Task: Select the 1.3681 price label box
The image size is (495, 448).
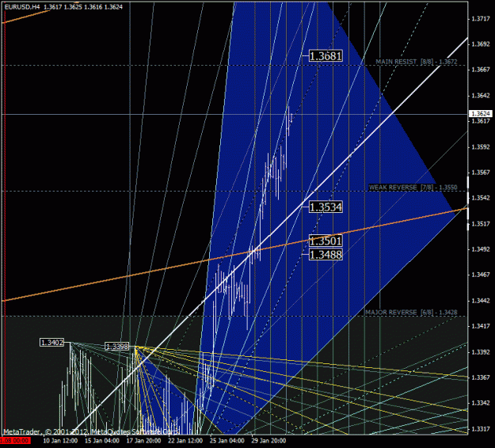Action: [x=326, y=56]
